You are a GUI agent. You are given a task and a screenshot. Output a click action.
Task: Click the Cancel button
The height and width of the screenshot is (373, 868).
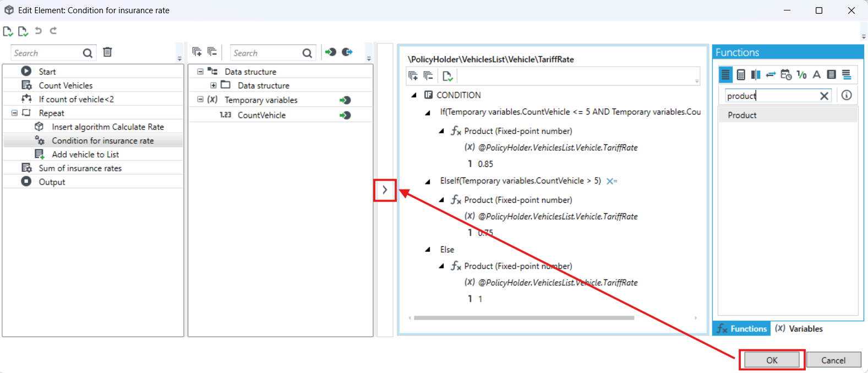point(833,360)
